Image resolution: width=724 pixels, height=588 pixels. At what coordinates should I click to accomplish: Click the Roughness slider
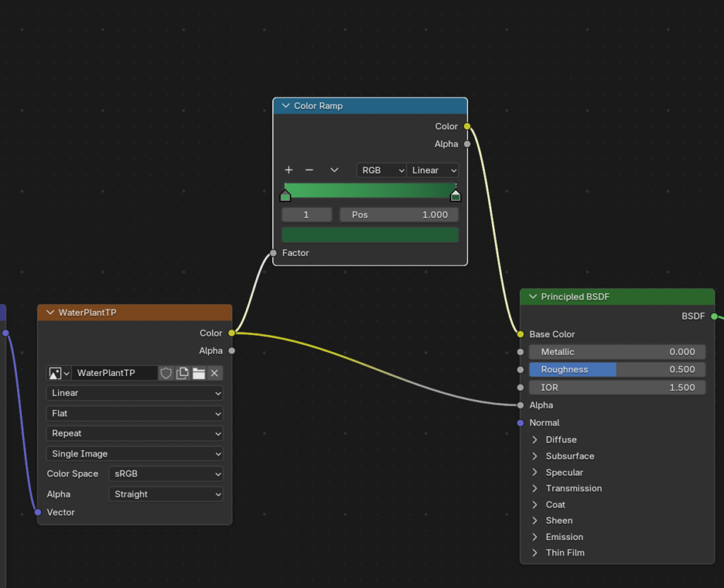[617, 370]
